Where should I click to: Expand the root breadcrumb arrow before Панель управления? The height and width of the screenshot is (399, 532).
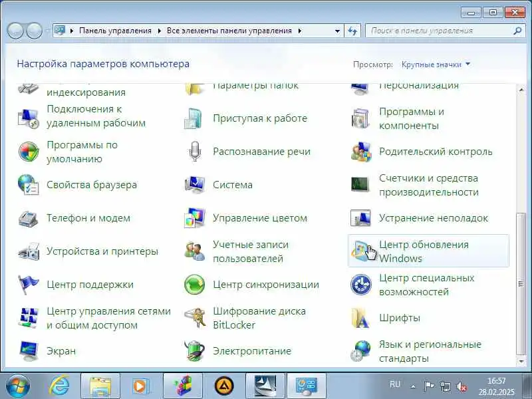(x=72, y=31)
